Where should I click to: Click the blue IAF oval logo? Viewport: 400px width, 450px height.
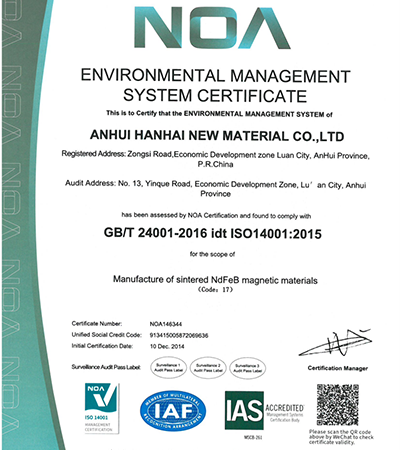[173, 411]
